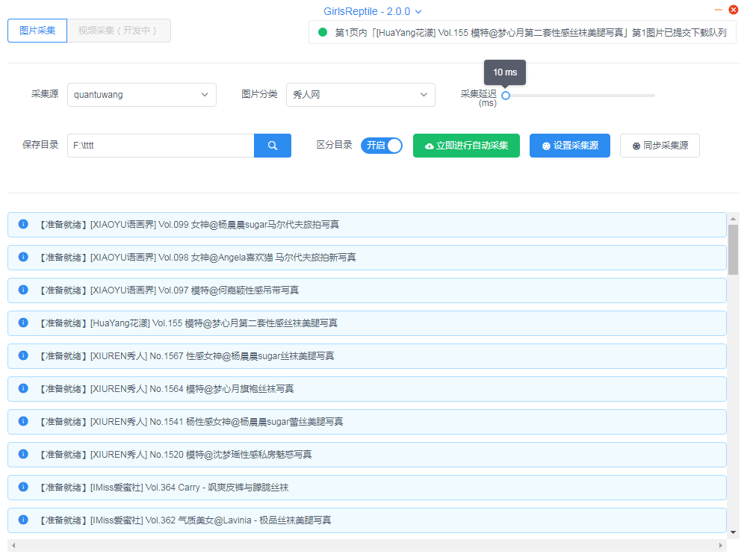747x560 pixels.
Task: Click the 保存目录 path input field
Action: tap(161, 146)
